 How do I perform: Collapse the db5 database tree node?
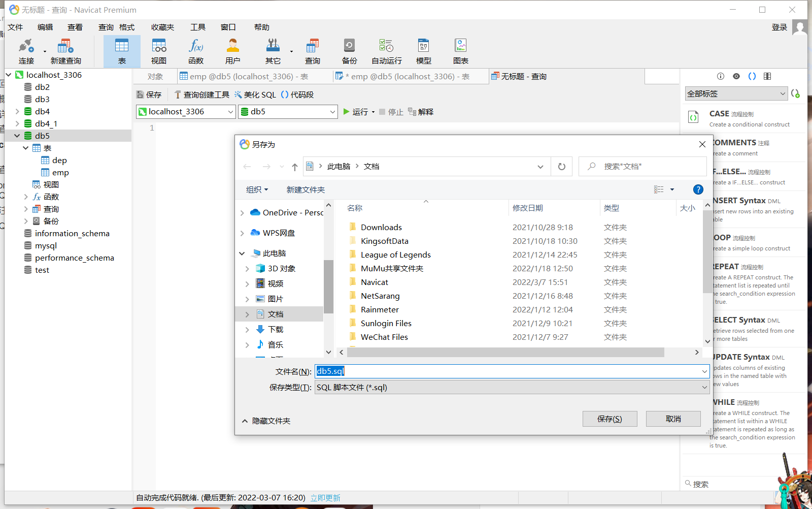click(17, 136)
